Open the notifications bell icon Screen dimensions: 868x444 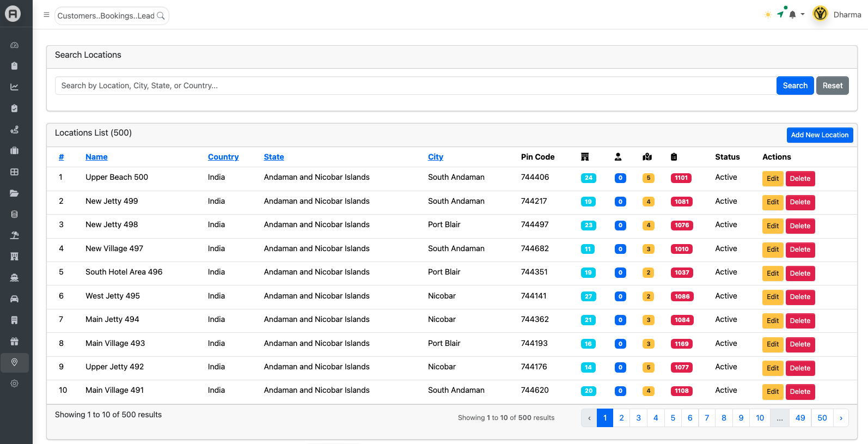[793, 15]
